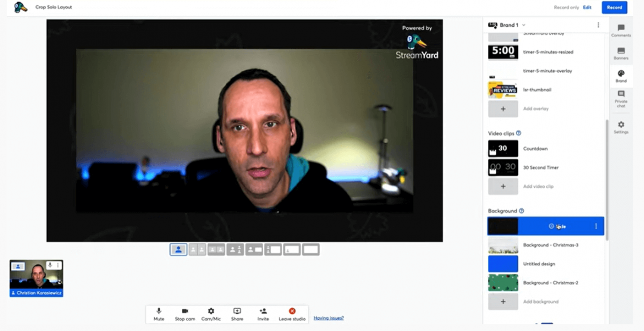Open the Private chat panel

[621, 99]
